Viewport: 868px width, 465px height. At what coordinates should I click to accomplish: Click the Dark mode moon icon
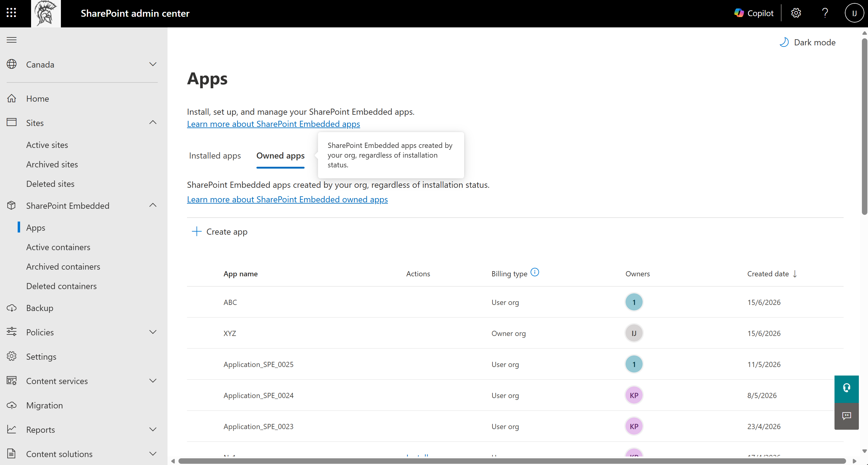[x=784, y=42]
